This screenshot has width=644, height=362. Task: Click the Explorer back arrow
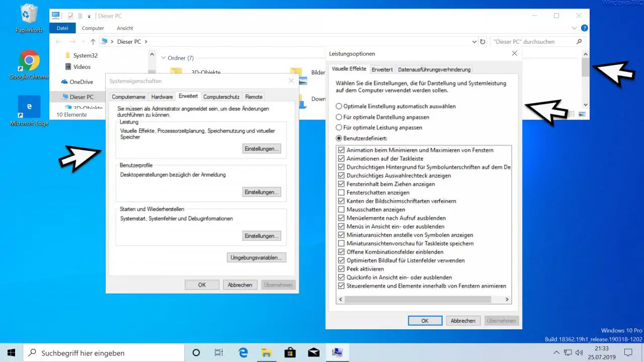(59, 42)
